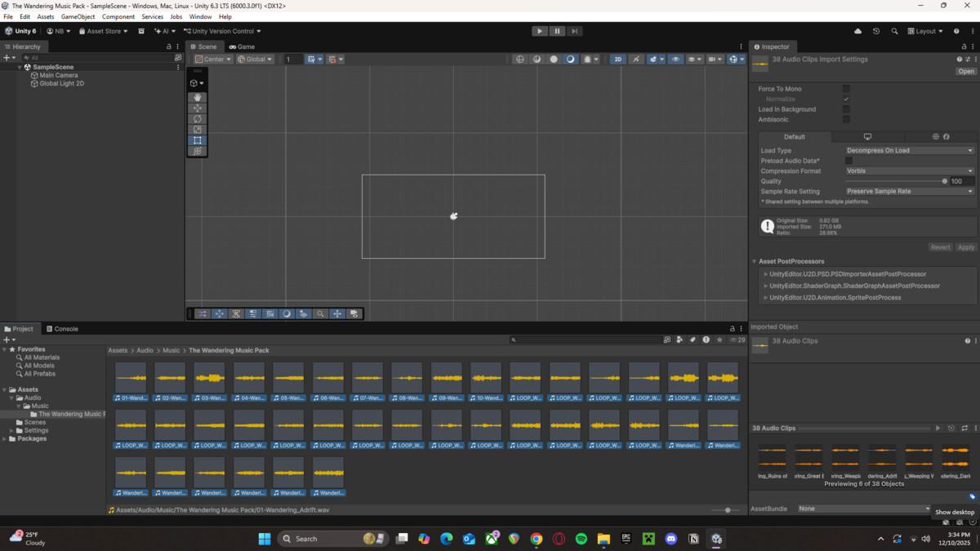The height and width of the screenshot is (551, 980).
Task: Open the Global handle rotation dropdown
Action: 255,59
